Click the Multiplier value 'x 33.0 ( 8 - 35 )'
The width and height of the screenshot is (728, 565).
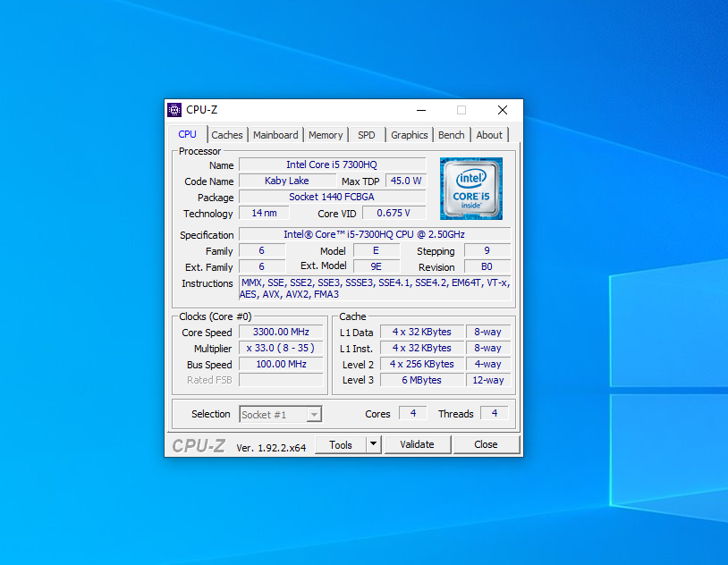tap(281, 348)
